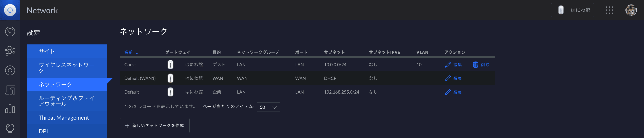
Task: Open the UniFi logo home icon
Action: (x=10, y=10)
